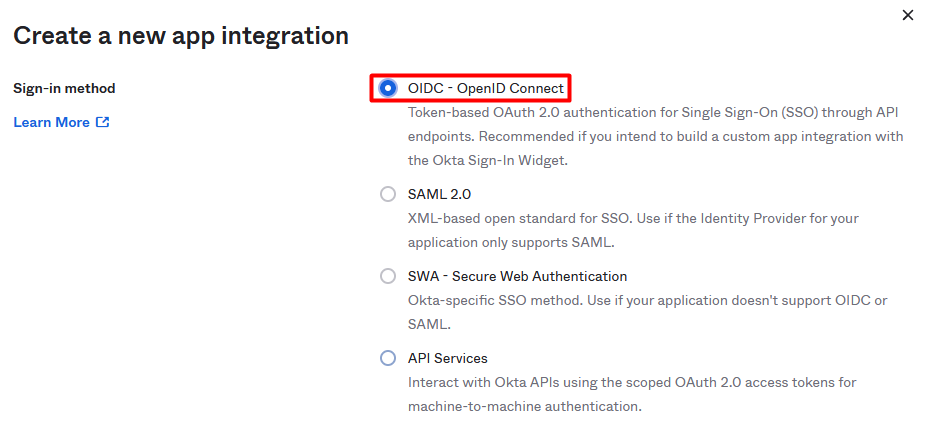Image resolution: width=930 pixels, height=441 pixels.
Task: Close the Create a new app integration dialog
Action: (x=907, y=15)
